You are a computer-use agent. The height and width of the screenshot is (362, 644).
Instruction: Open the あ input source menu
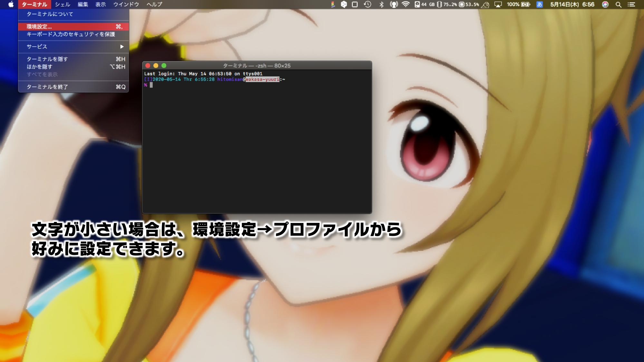[539, 4]
